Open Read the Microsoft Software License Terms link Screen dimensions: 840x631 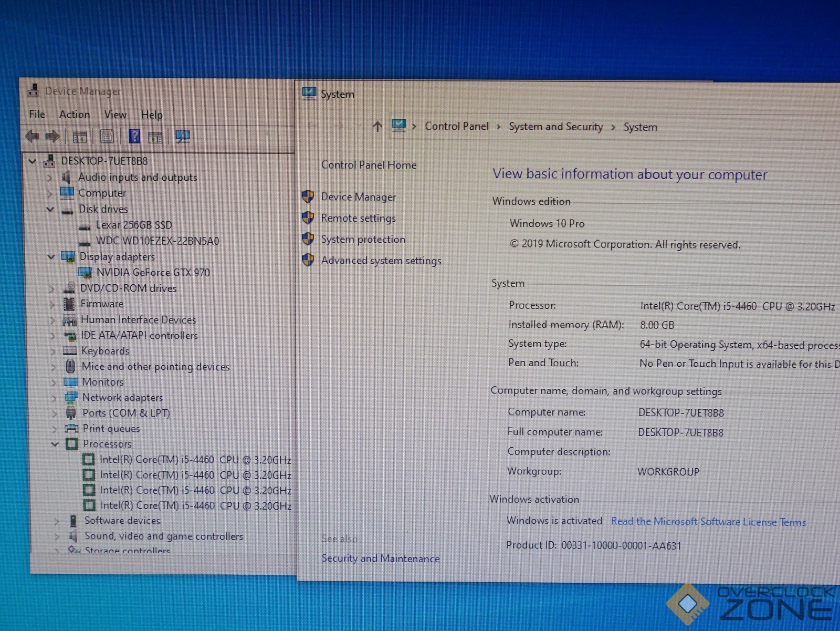point(708,522)
